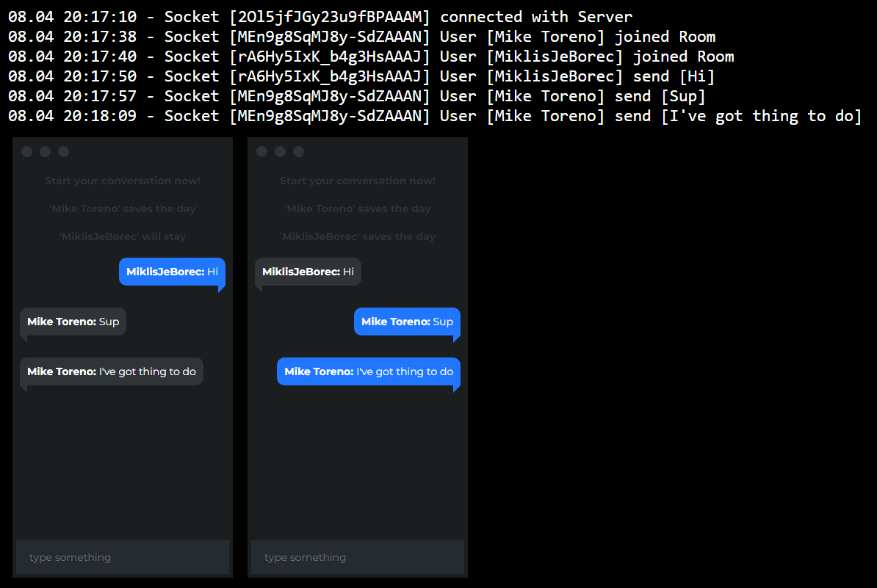Select the grey 'MiklisJeBorec: Hi' bubble in the right chat
This screenshot has height=588, width=877.
308,272
